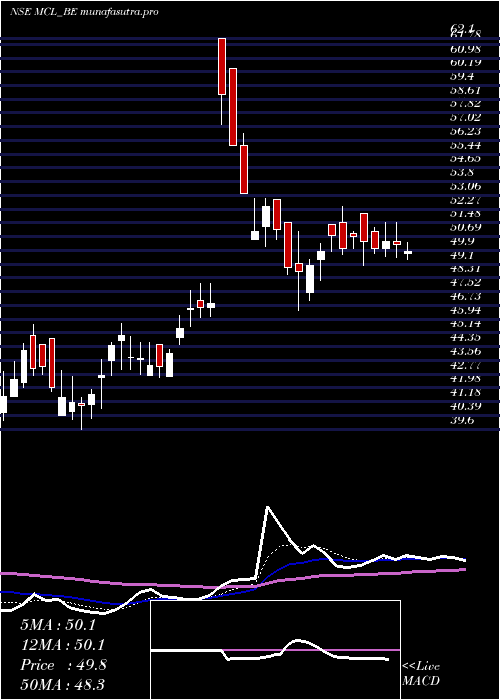Click the 43.56 price axis label
The height and width of the screenshot is (700, 500).
tap(465, 351)
